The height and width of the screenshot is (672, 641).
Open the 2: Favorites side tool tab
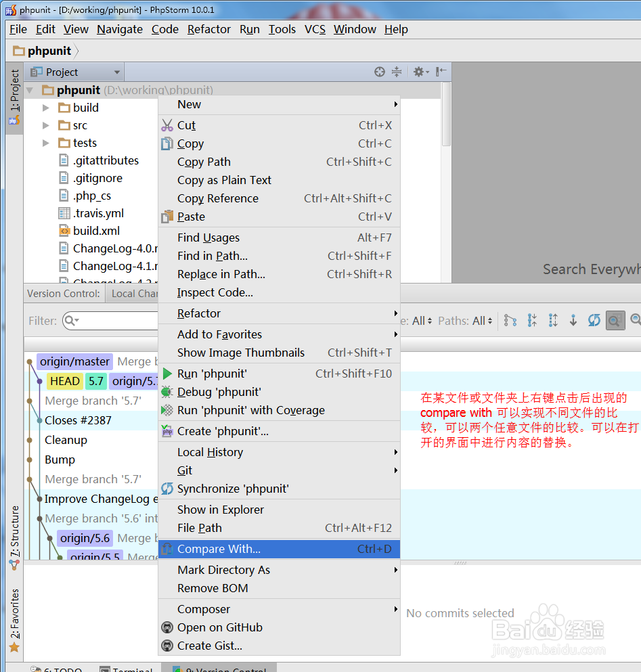pos(15,620)
